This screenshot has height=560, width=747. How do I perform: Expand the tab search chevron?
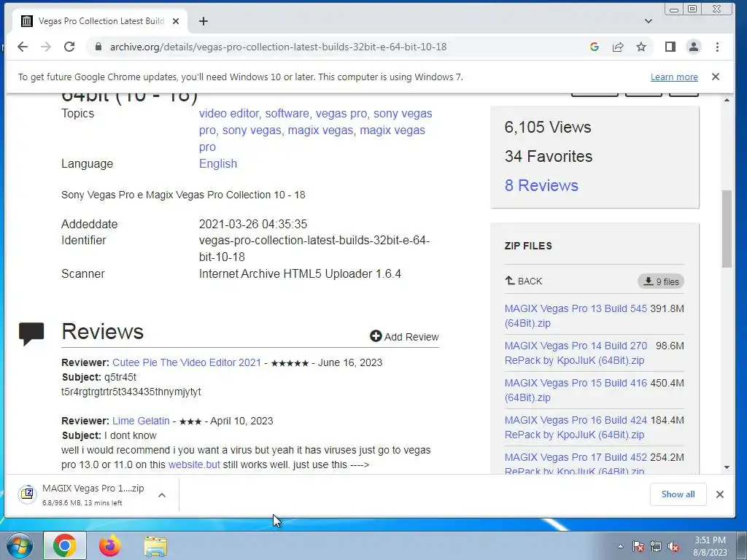649,21
